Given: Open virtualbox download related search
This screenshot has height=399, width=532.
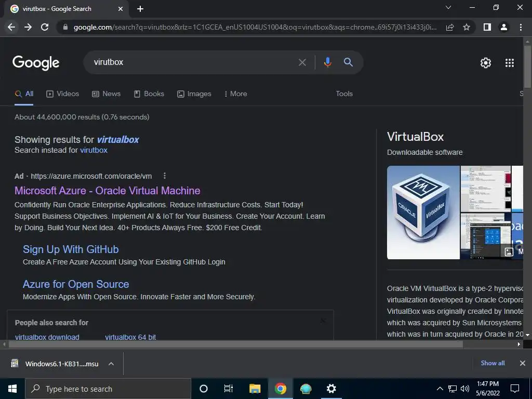Looking at the screenshot, I should click(47, 337).
